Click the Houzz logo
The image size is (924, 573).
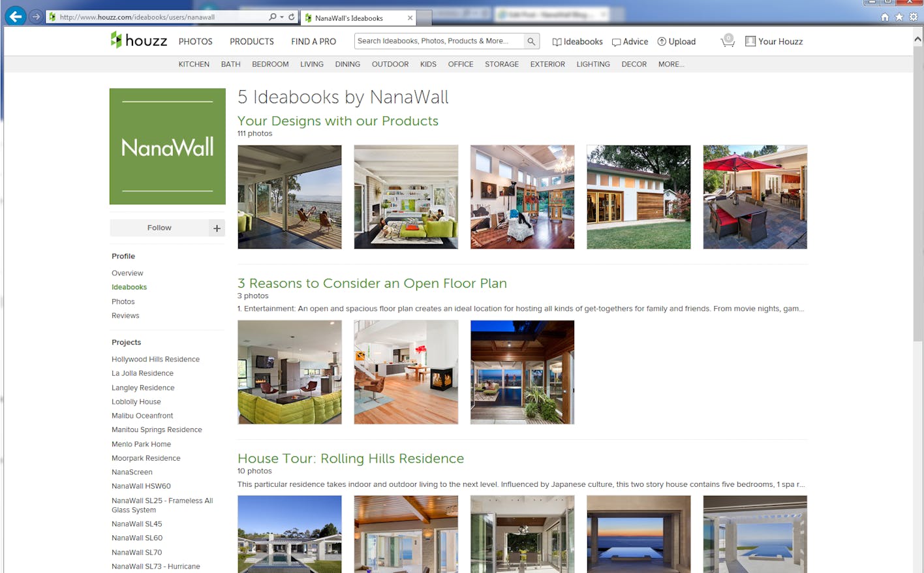click(x=138, y=40)
